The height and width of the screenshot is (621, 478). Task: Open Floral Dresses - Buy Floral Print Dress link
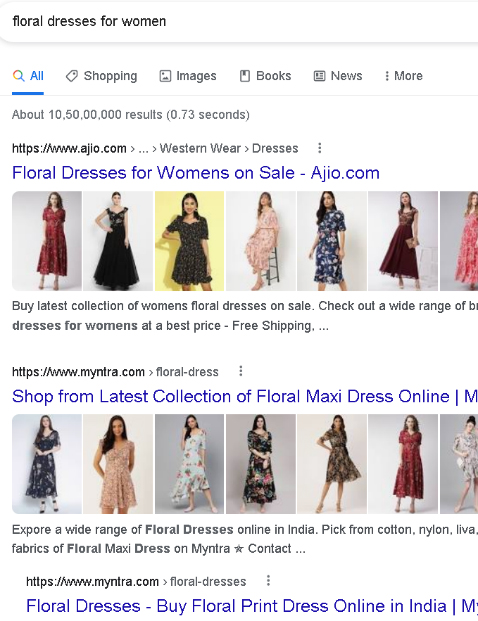252,606
